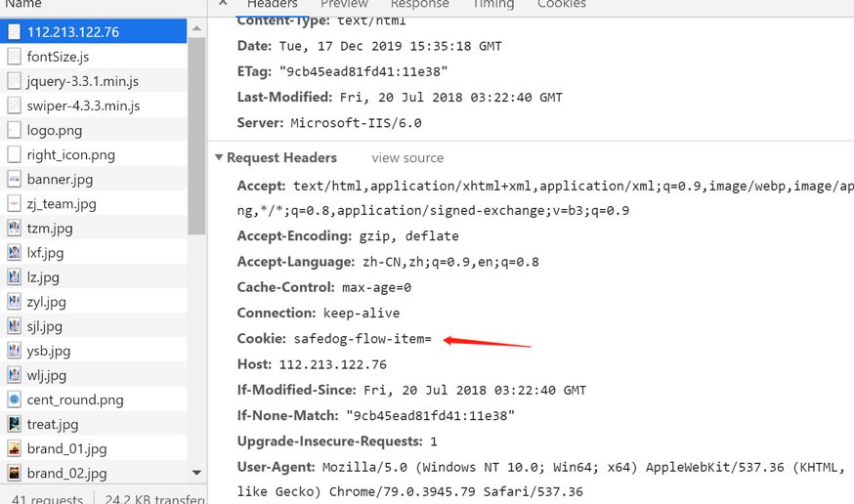Click the thumbnail icon beside zyl.jpg
Screen dimensions: 854x504
point(14,302)
